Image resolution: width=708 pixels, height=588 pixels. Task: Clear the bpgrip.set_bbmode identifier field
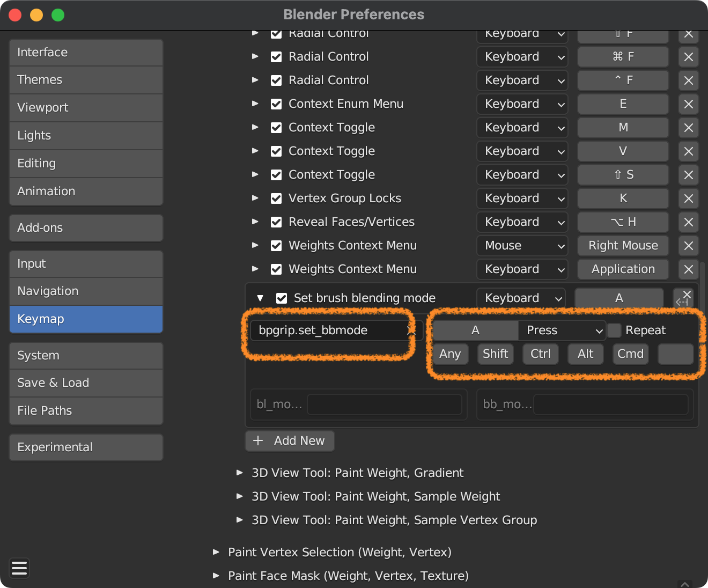click(411, 330)
